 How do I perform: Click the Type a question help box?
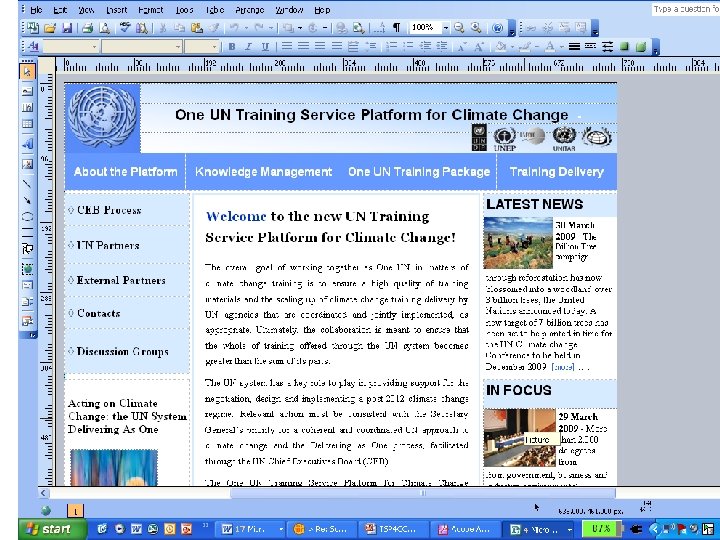685,9
